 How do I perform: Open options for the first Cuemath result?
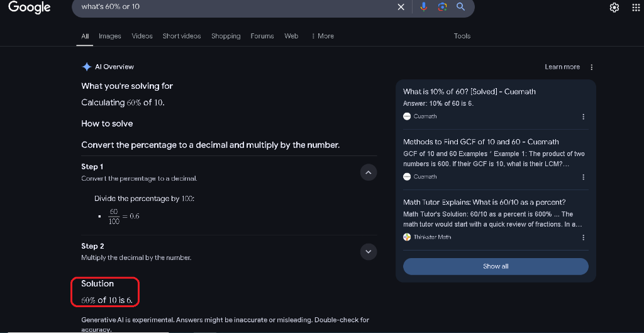tap(584, 116)
